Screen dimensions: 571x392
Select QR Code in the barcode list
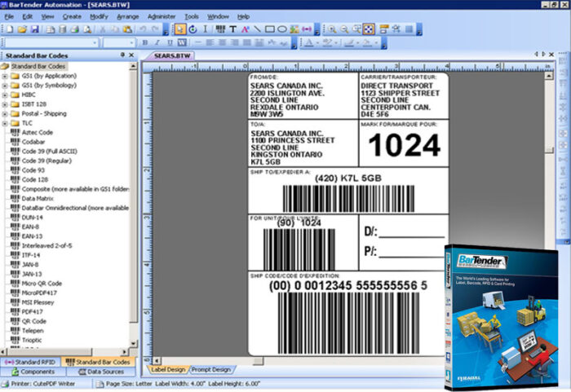point(35,321)
